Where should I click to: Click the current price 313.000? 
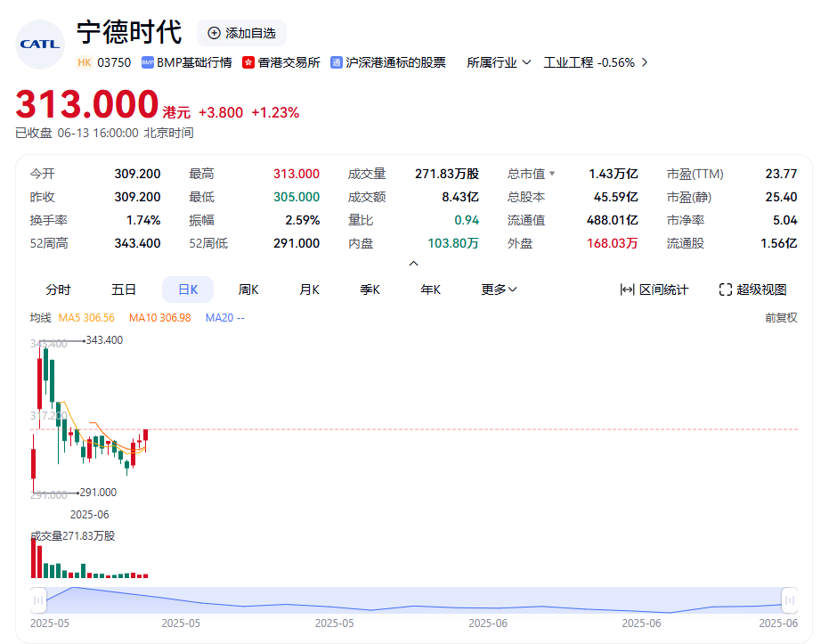tap(87, 104)
